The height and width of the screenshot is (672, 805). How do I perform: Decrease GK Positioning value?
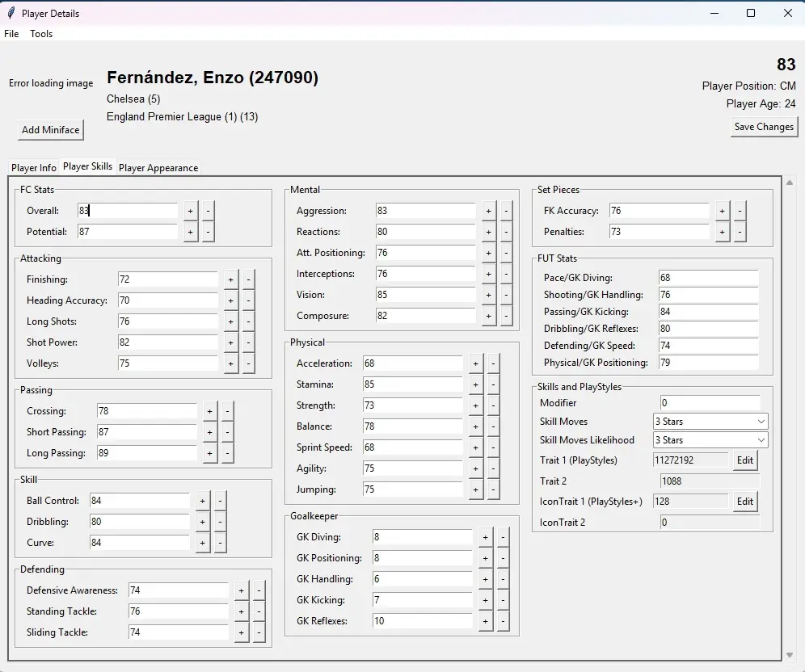tap(503, 559)
